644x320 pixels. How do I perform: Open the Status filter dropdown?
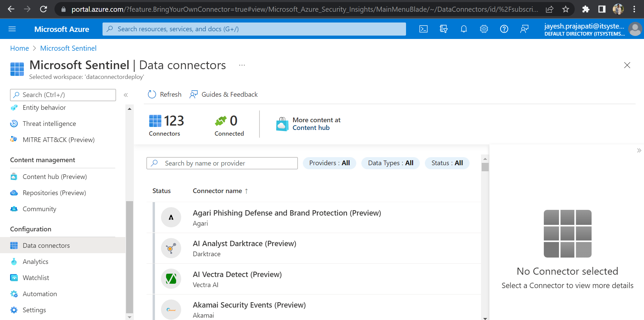pyautogui.click(x=447, y=163)
